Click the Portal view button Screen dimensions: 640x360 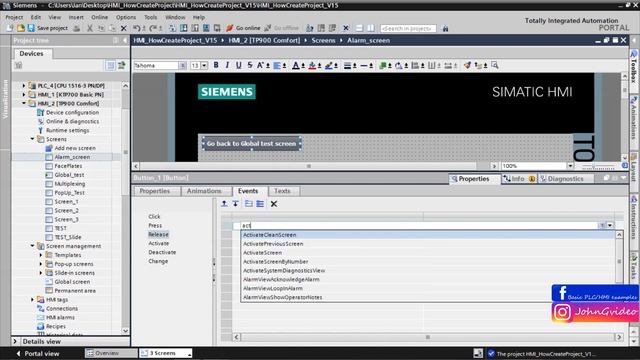click(x=38, y=353)
